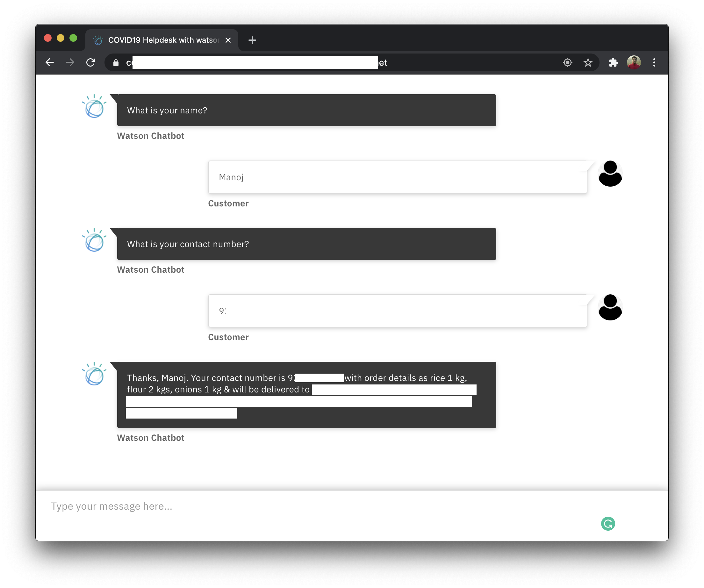This screenshot has height=588, width=704.
Task: Click the browser forward arrow
Action: click(70, 62)
